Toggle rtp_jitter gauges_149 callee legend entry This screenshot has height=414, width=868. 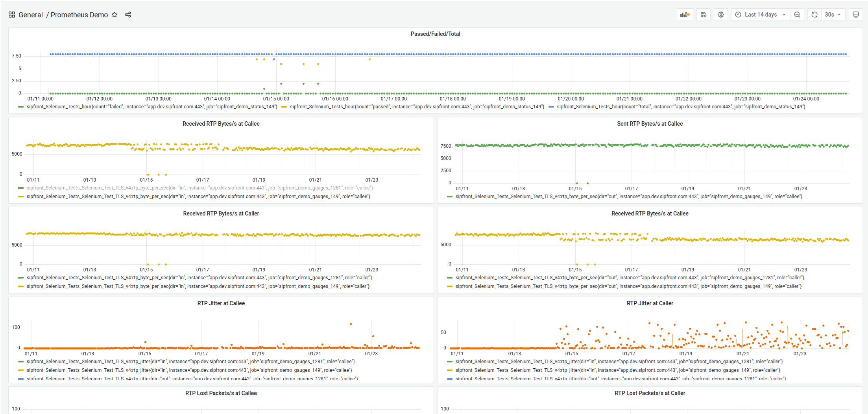(x=189, y=370)
